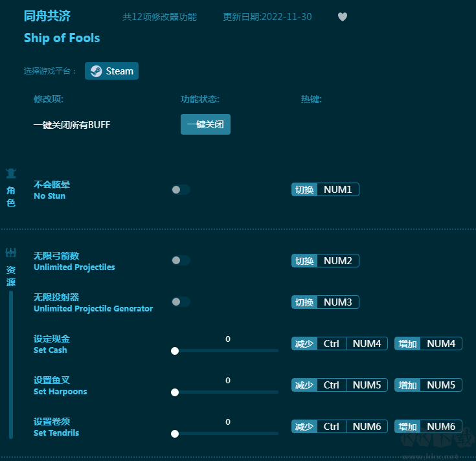
Task: Click the NUM2 hotkey for Unlimited Projectiles
Action: [x=337, y=261]
